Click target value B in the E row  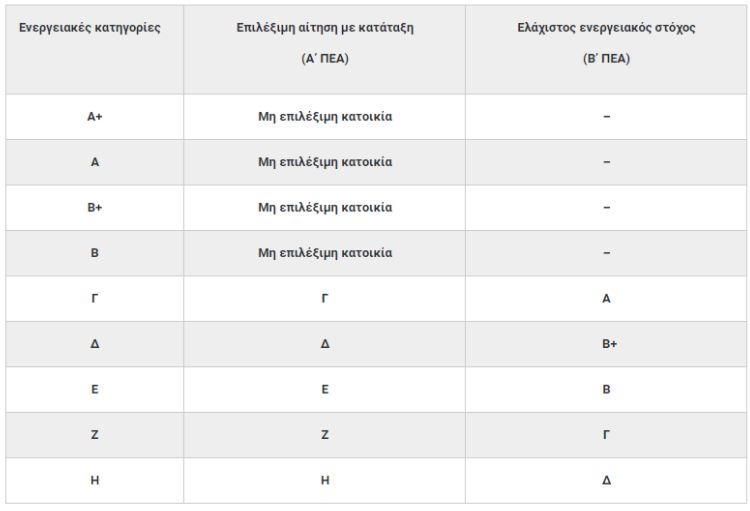pos(606,389)
